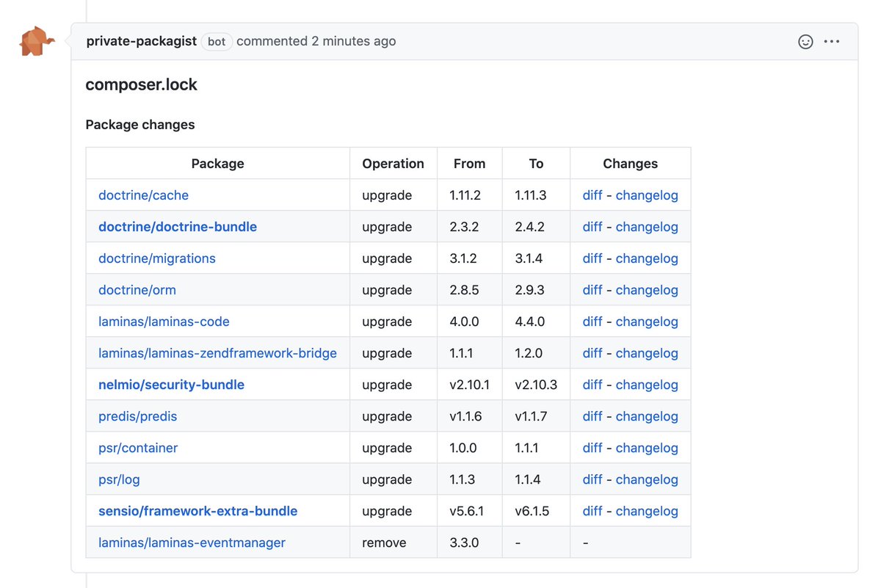Viewport: 881px width, 588px height.
Task: Open the doctrine/migrations package link
Action: pyautogui.click(x=157, y=258)
